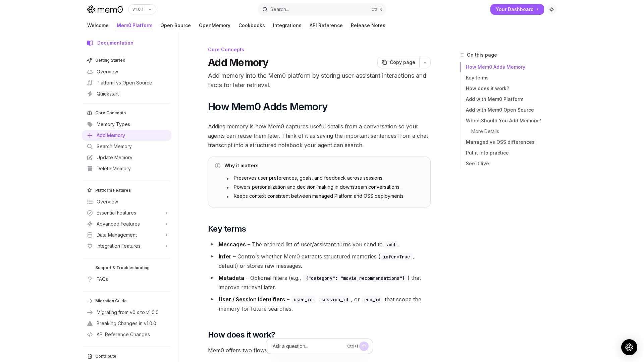Image resolution: width=644 pixels, height=362 pixels.
Task: Go to Update Memory page
Action: (x=114, y=158)
